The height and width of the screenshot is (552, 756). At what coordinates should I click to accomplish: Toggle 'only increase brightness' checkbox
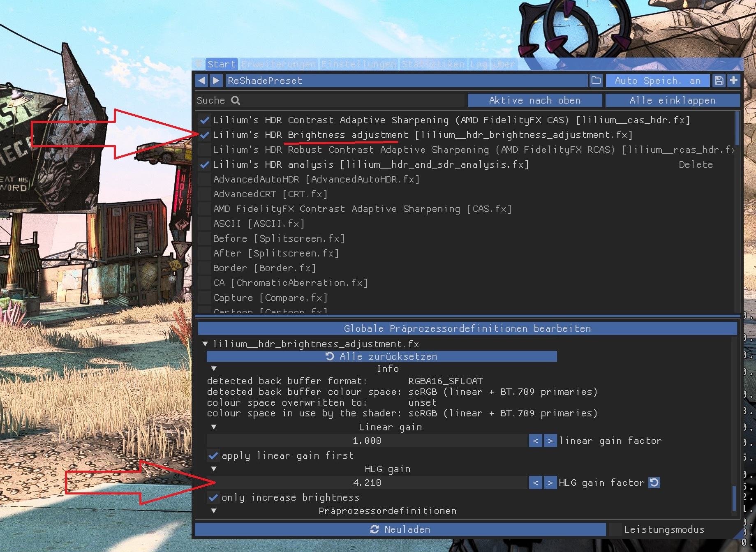(213, 497)
